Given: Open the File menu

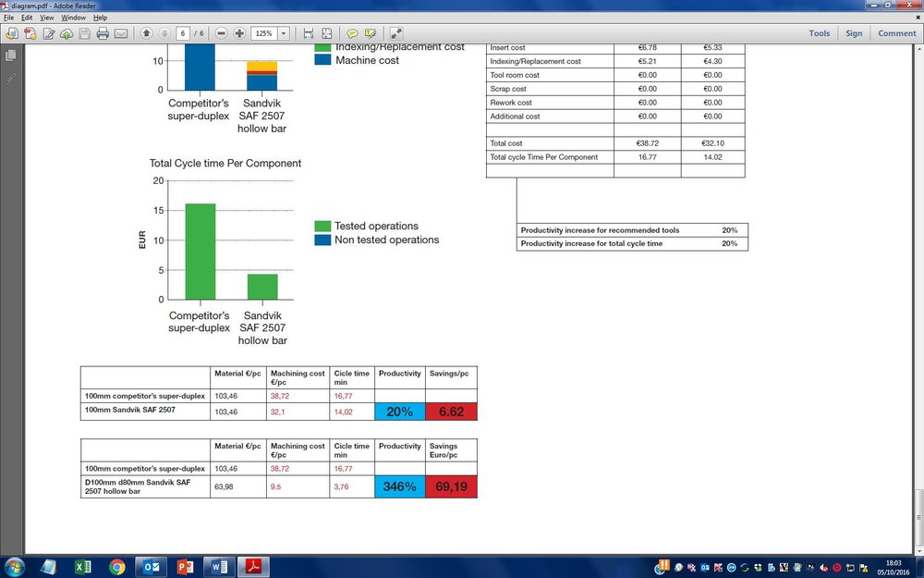Looking at the screenshot, I should (x=9, y=18).
